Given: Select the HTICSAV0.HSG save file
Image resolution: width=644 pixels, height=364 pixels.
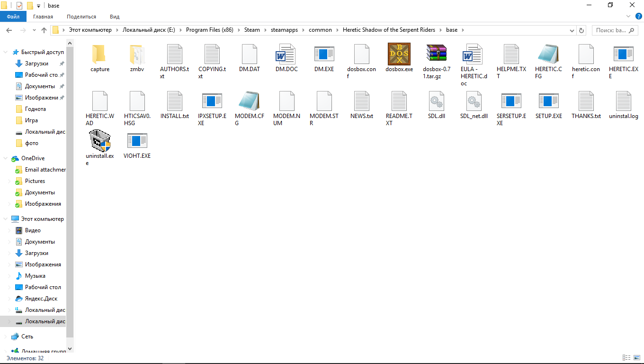Looking at the screenshot, I should coord(137,109).
